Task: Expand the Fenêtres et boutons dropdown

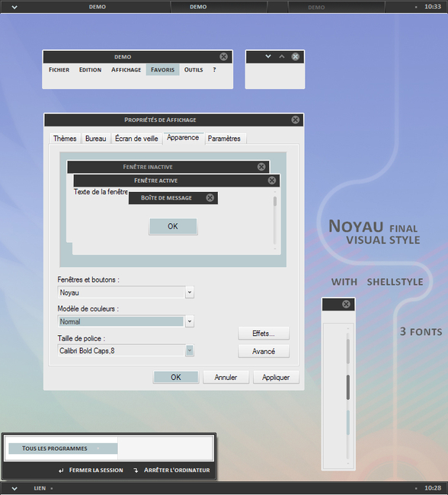Action: [x=190, y=292]
